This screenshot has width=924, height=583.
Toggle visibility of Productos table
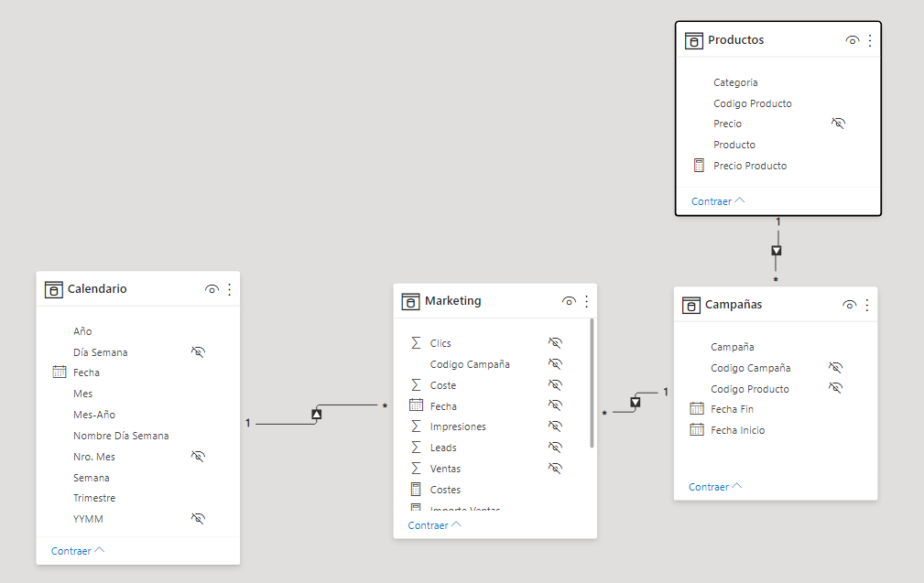852,40
